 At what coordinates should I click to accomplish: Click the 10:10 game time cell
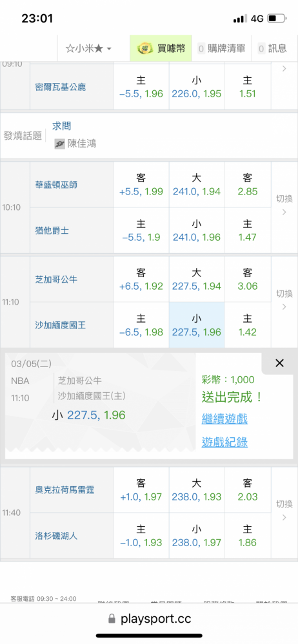coord(15,207)
